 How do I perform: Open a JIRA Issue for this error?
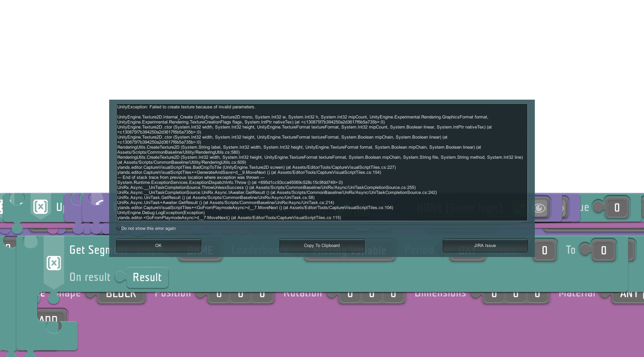pyautogui.click(x=485, y=245)
